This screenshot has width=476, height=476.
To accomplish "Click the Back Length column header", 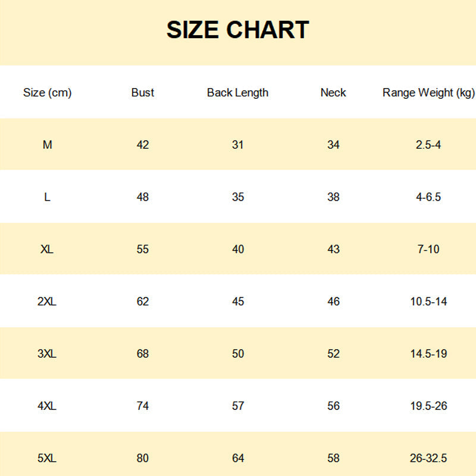I will click(x=237, y=92).
